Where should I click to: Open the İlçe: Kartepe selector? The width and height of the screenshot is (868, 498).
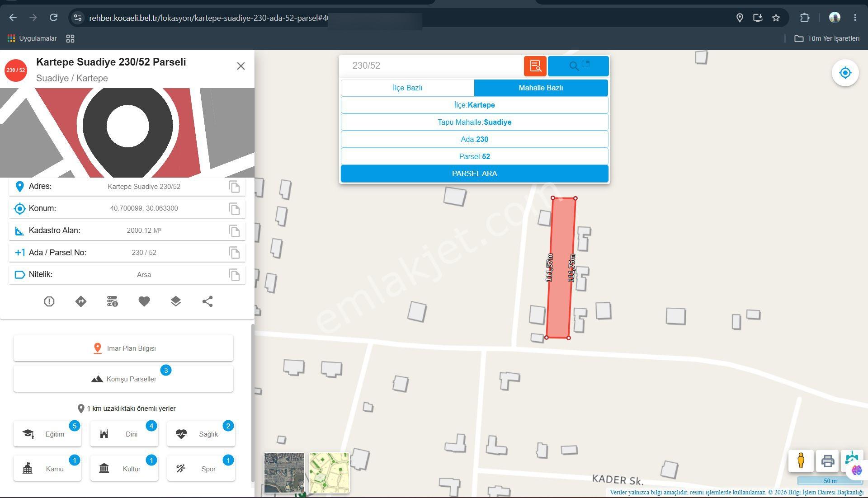pos(474,105)
